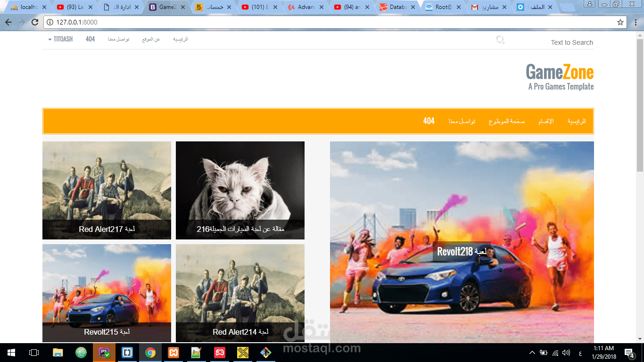Click 404 link in top gray menu
Image resolution: width=644 pixels, height=362 pixels.
90,39
